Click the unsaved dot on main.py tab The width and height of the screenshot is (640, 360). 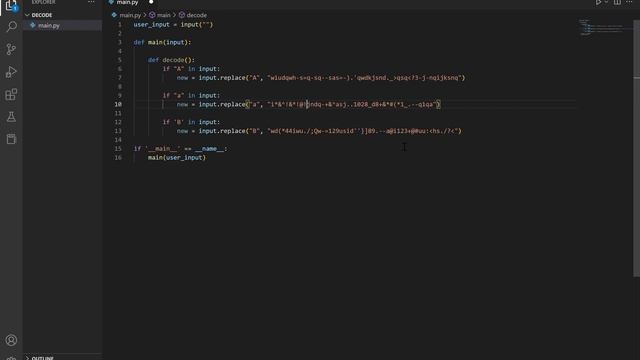[x=151, y=2]
